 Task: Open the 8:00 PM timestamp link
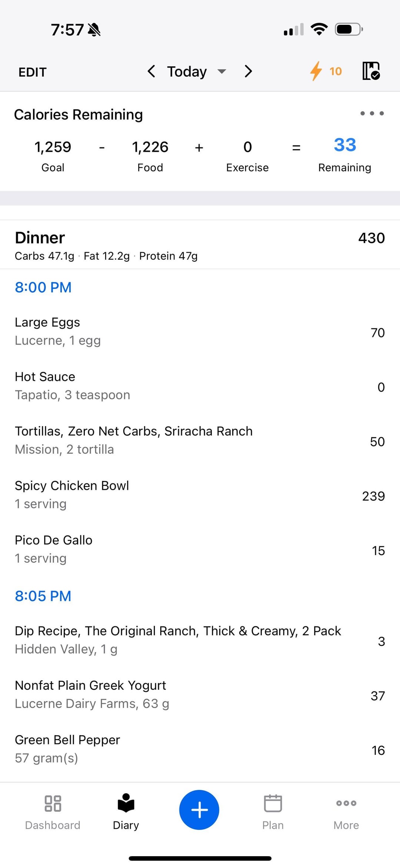pos(43,287)
